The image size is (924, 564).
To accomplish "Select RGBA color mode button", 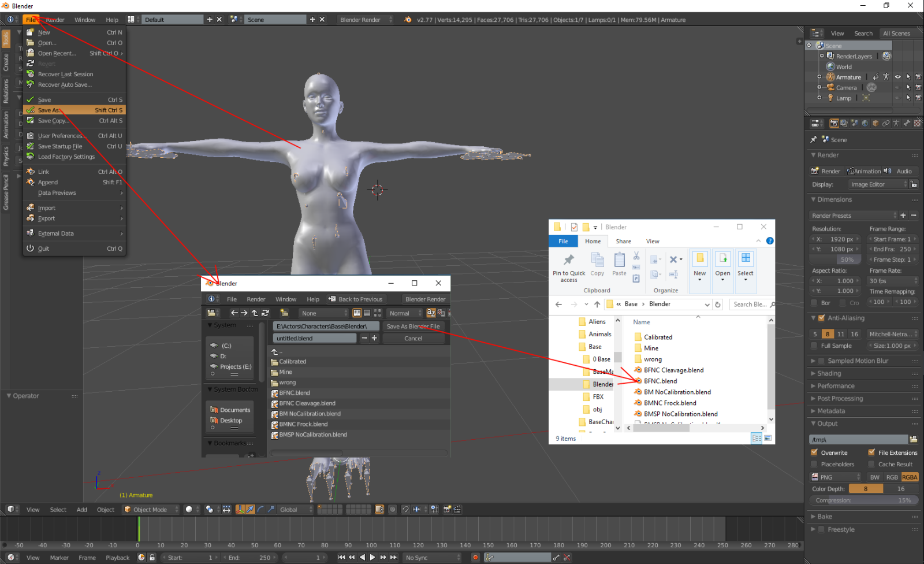I will [x=910, y=477].
